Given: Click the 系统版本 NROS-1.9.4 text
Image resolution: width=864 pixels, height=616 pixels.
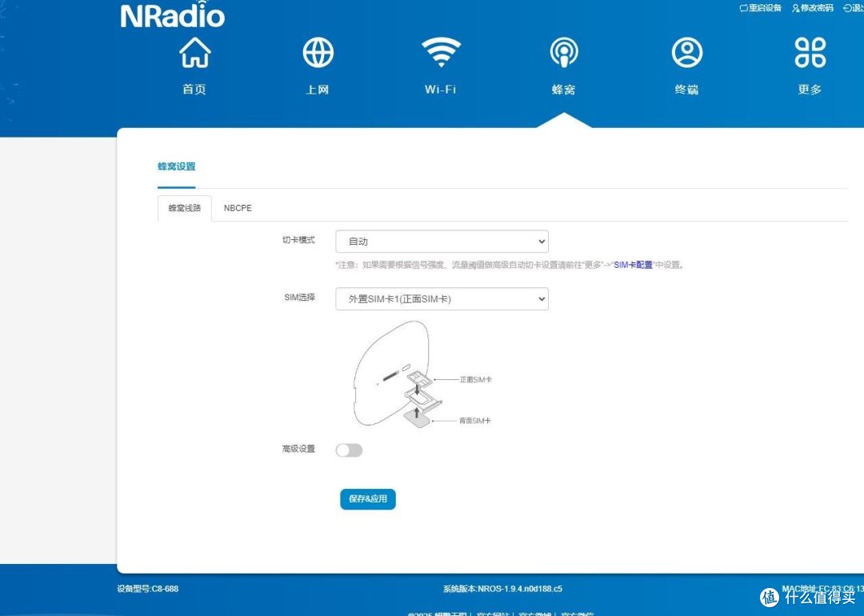Looking at the screenshot, I should (x=502, y=589).
